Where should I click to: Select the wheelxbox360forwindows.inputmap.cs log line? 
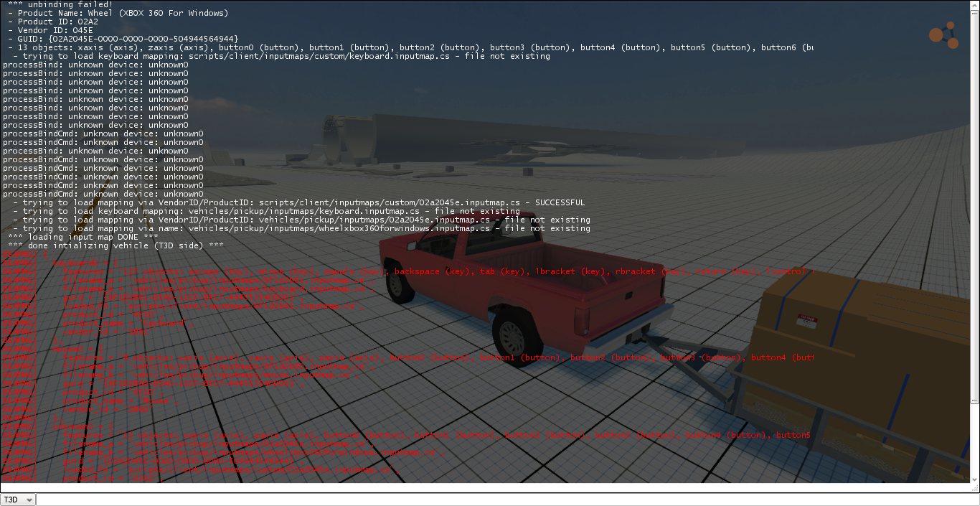(x=301, y=228)
